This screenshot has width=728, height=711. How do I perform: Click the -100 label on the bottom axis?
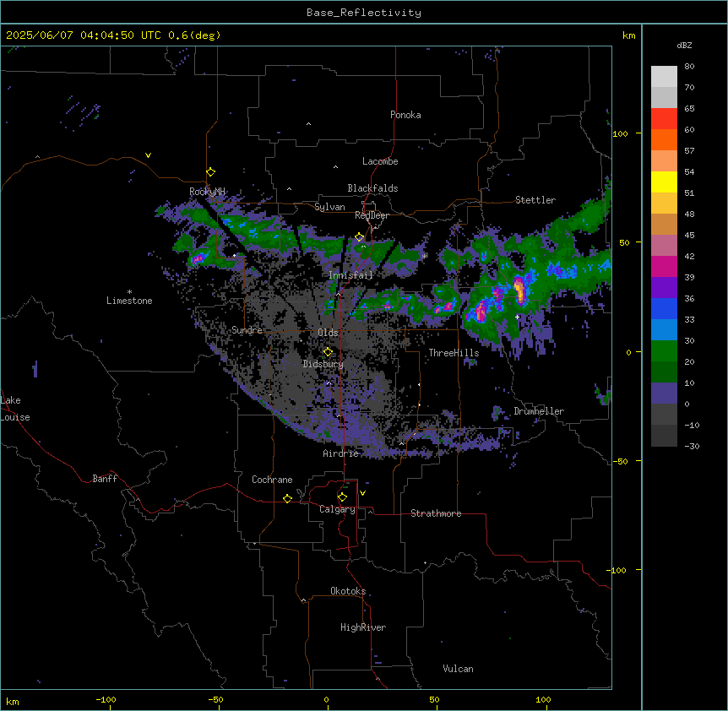106,699
